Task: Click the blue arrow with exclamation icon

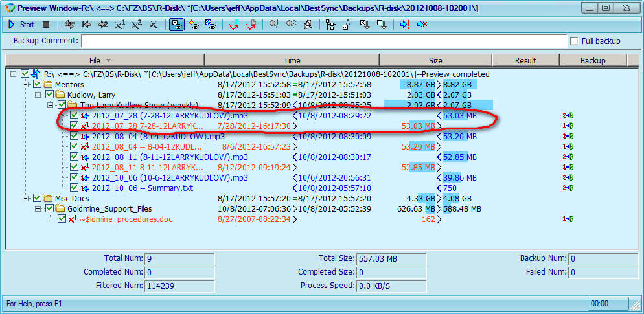Action: click(405, 25)
